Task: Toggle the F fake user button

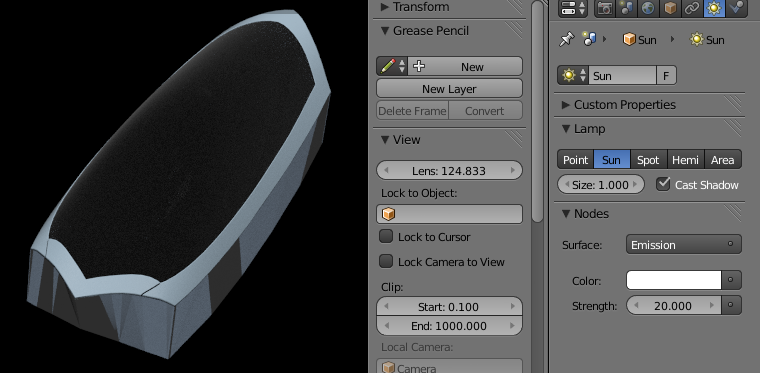Action: click(666, 76)
